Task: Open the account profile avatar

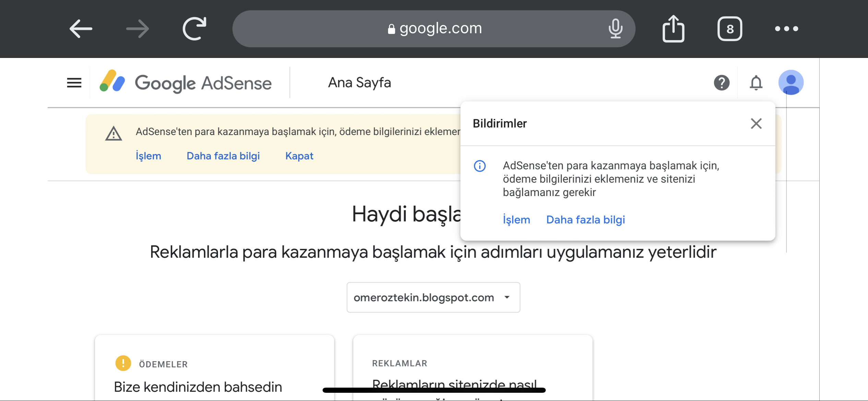Action: (x=791, y=83)
